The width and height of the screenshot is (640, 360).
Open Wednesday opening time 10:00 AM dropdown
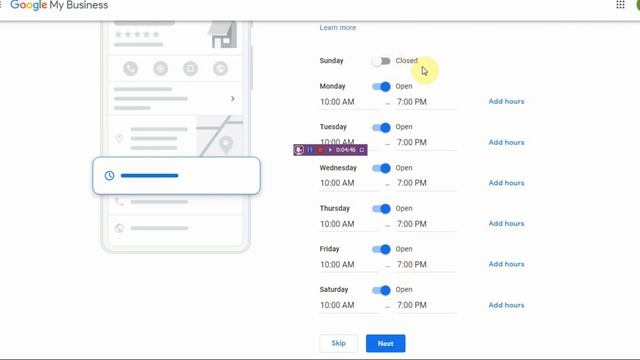pyautogui.click(x=349, y=183)
